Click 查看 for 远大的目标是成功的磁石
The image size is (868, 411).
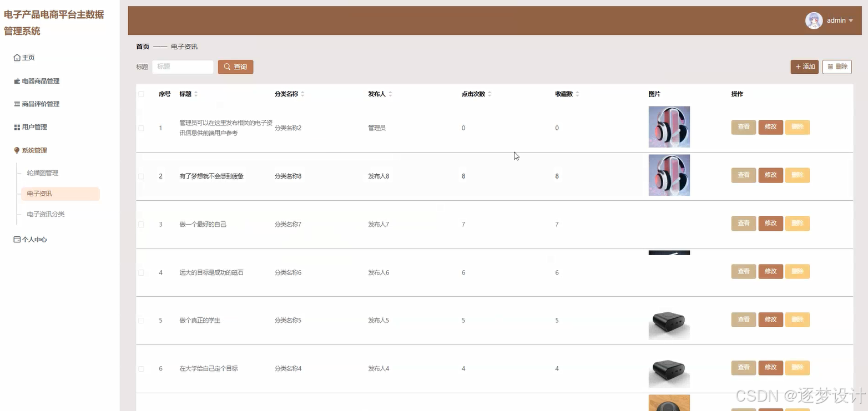click(744, 272)
